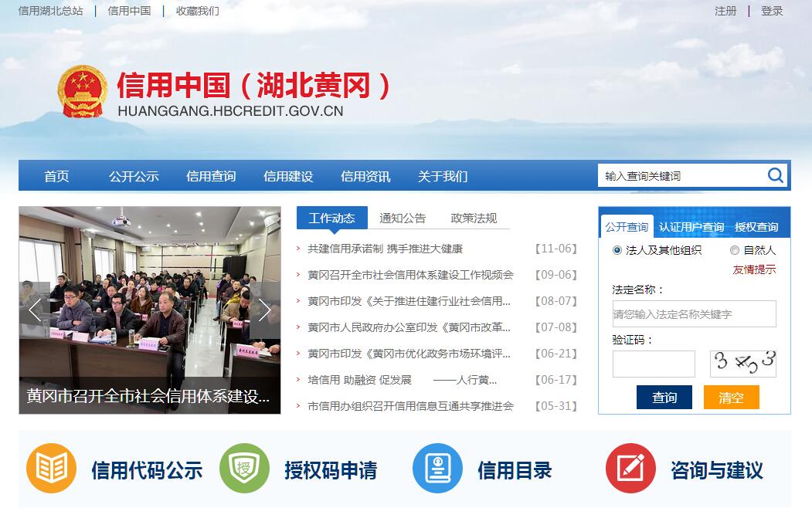Advance carousel with right arrow
The width and height of the screenshot is (812, 508).
[265, 310]
